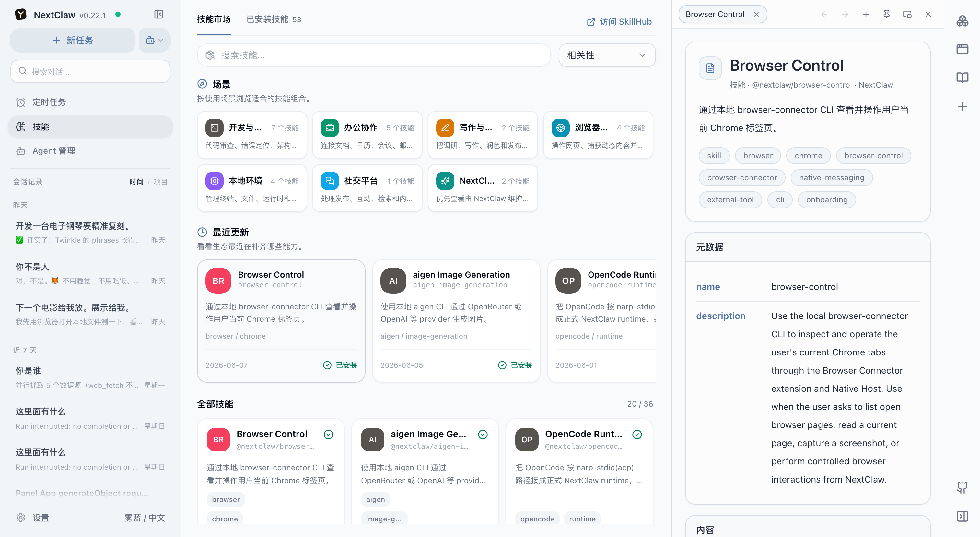Focus the 搜索对话 search field
Image resolution: width=980 pixels, height=537 pixels.
click(90, 71)
